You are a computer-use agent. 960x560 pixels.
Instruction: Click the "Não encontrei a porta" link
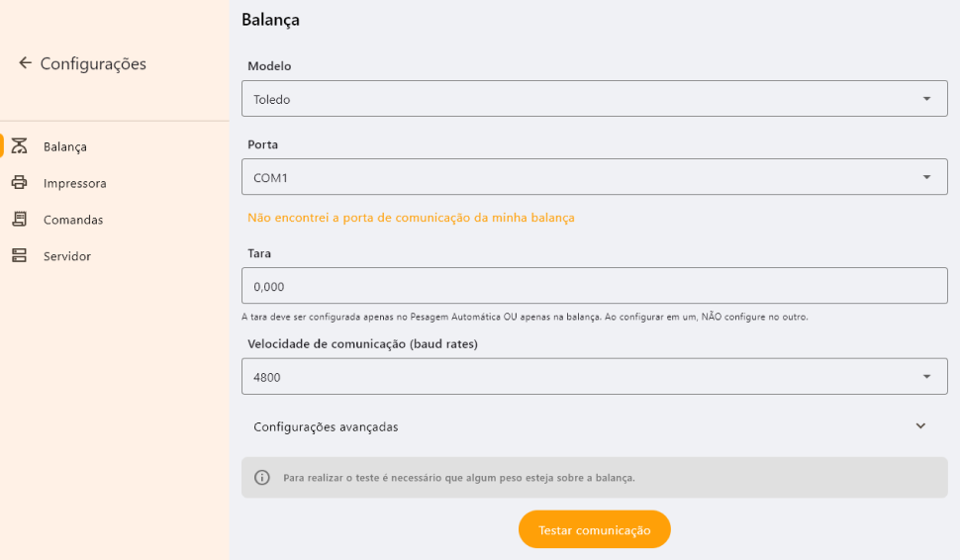point(411,218)
